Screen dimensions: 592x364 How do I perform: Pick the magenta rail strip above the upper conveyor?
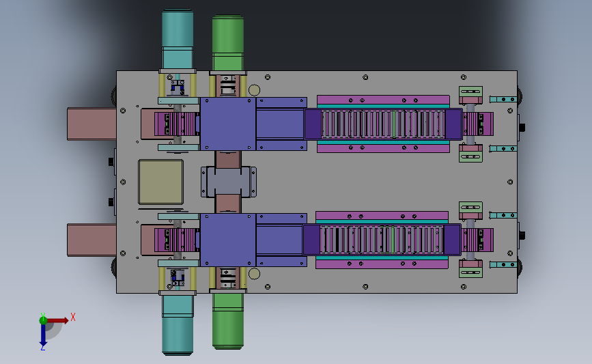click(383, 100)
